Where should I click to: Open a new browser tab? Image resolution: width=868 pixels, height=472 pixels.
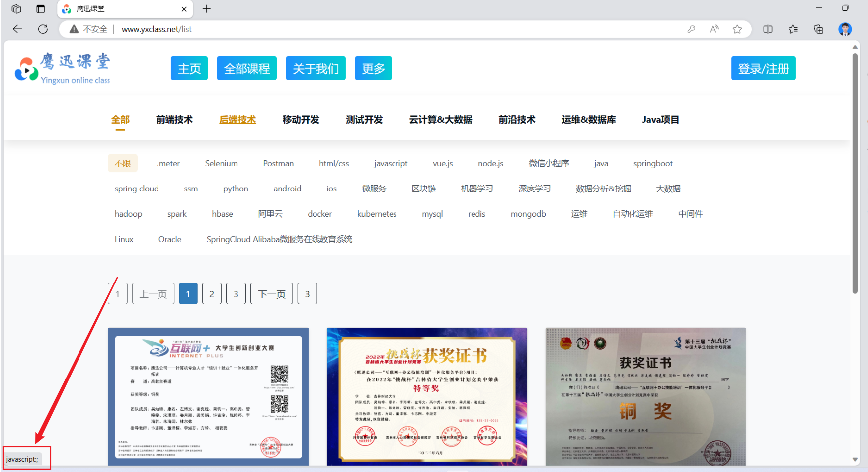pyautogui.click(x=206, y=8)
